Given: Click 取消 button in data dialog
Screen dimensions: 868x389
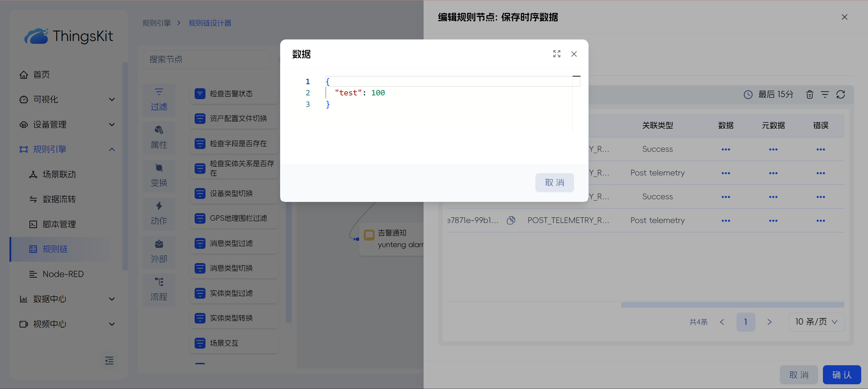Looking at the screenshot, I should pos(554,183).
